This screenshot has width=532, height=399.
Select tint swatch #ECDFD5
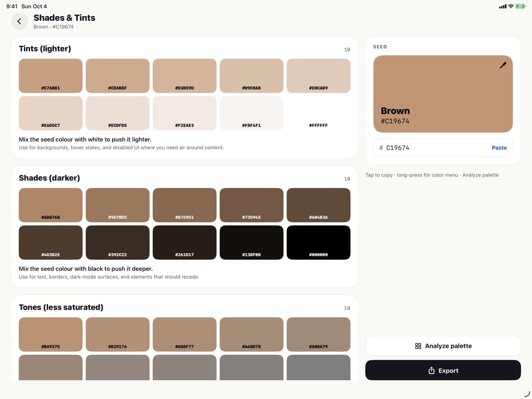(x=117, y=113)
